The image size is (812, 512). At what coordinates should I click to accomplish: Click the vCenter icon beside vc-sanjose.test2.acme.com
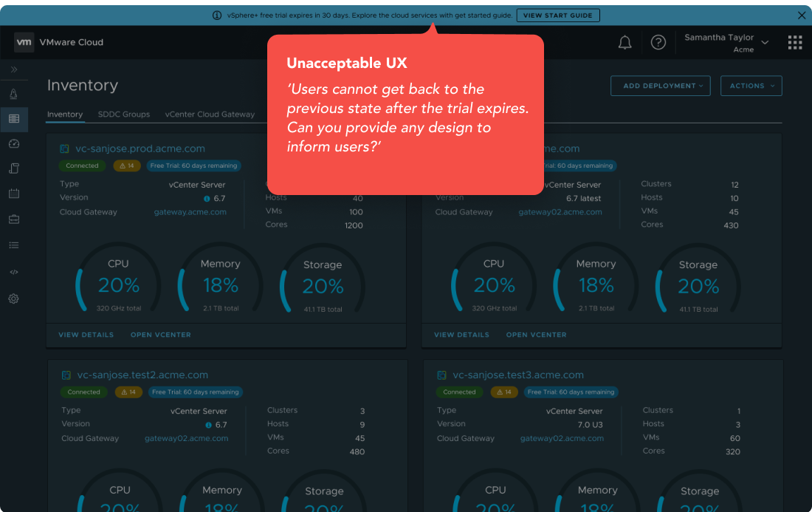(66, 375)
